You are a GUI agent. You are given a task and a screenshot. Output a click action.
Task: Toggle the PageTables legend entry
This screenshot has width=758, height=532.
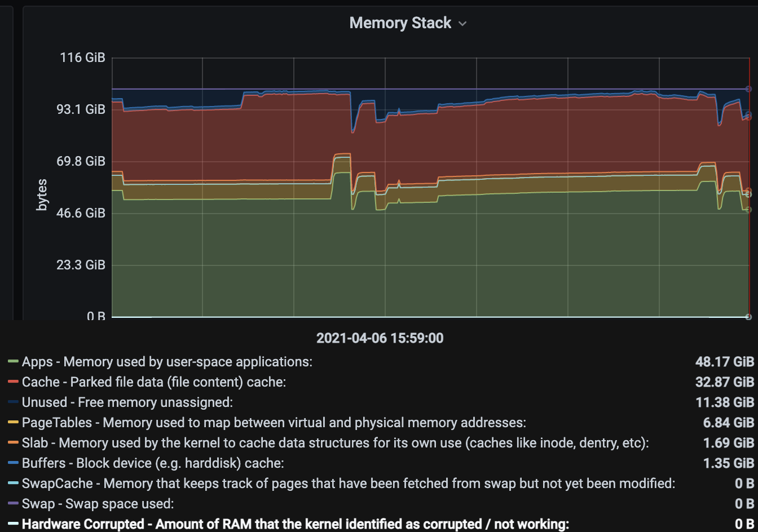[x=274, y=423]
